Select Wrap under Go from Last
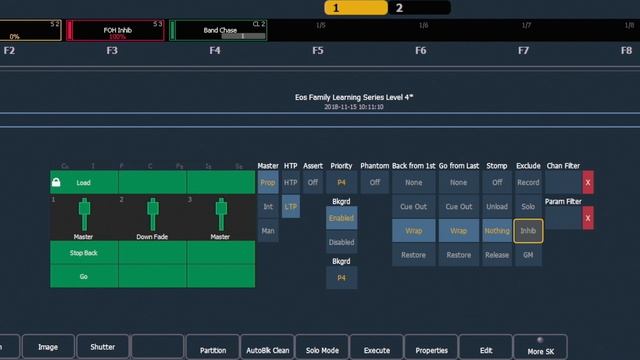640x360 pixels. point(459,231)
